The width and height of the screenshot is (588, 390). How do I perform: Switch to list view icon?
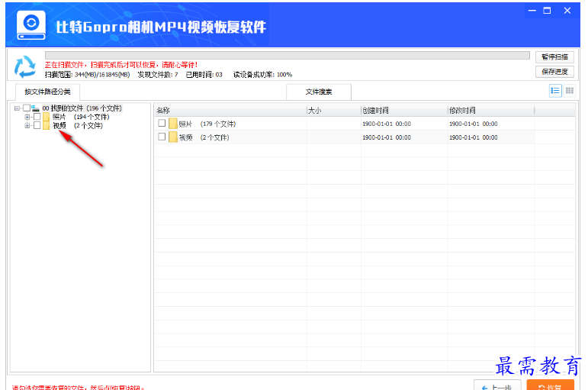pos(555,91)
